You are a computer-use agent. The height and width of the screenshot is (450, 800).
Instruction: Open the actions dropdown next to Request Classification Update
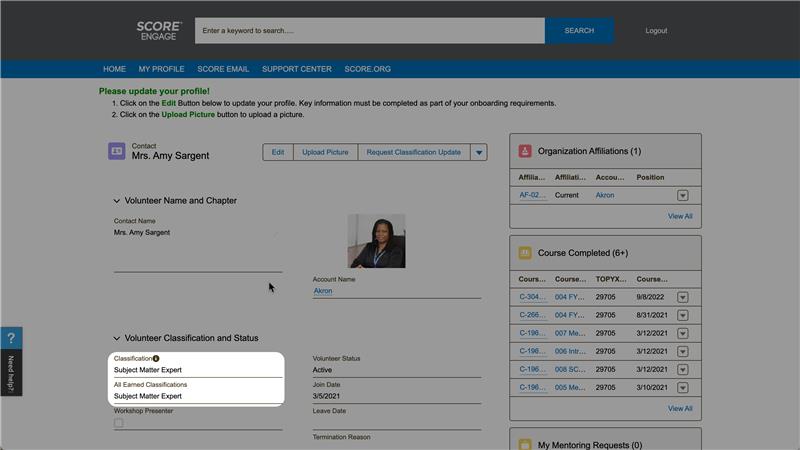pyautogui.click(x=479, y=152)
